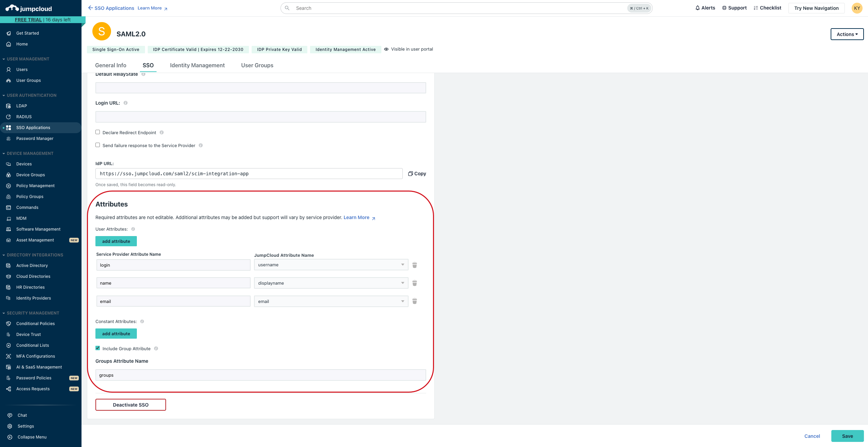Image resolution: width=868 pixels, height=447 pixels.
Task: Click info icon beside Declare Redirect Endpoint
Action: point(162,132)
